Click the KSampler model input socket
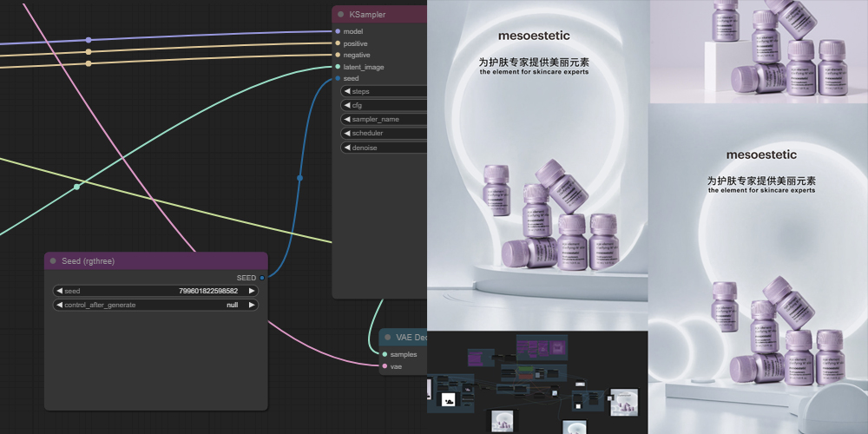 [x=338, y=31]
